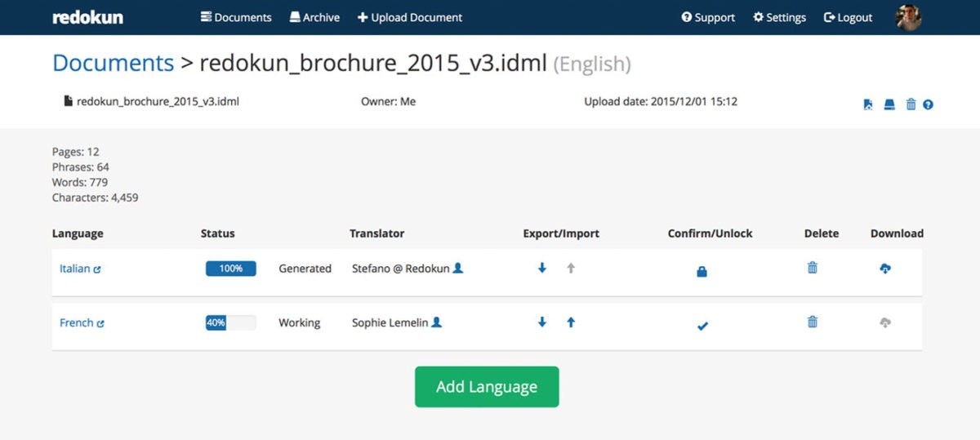Viewport: 980px width, 440px height.
Task: Click the Pages: 12 statistic
Action: [x=76, y=152]
